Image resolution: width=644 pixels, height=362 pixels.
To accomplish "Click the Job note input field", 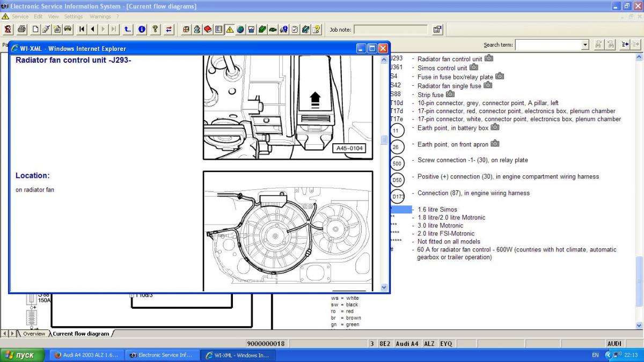I will point(391,29).
